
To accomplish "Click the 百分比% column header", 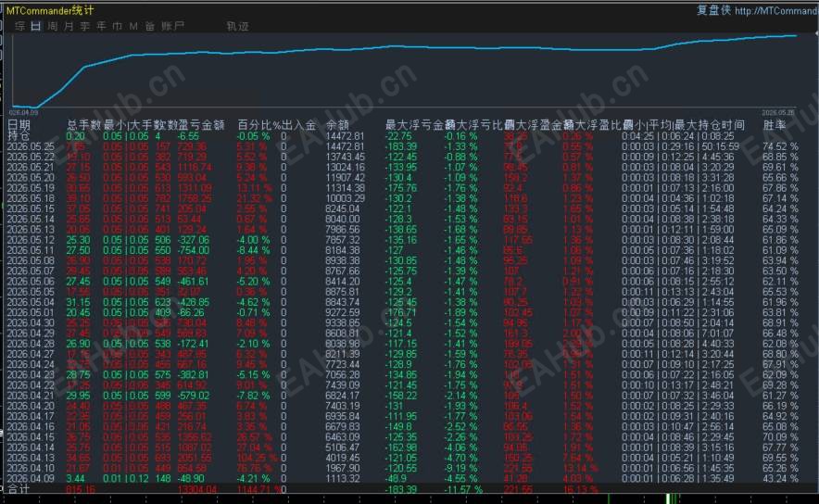I will [x=259, y=125].
